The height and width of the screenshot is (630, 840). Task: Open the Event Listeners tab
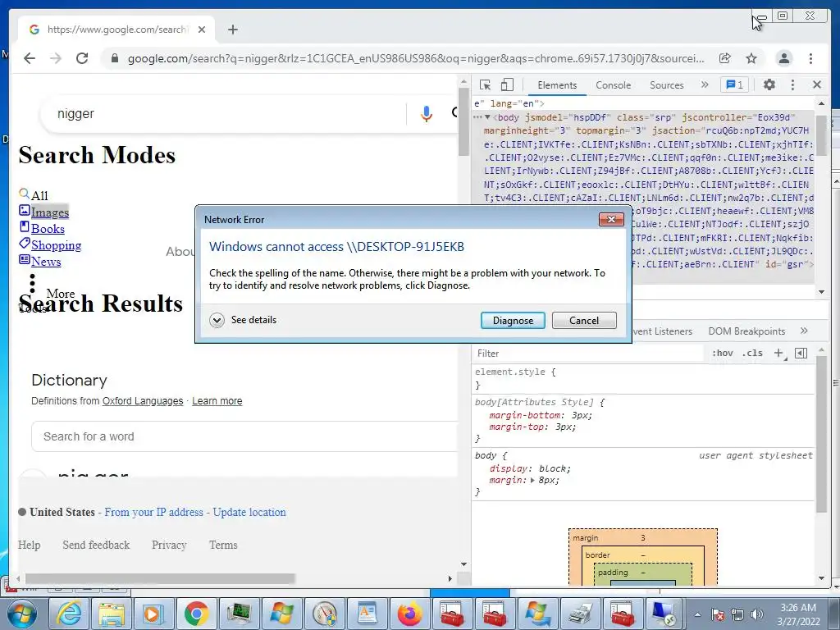tap(662, 331)
